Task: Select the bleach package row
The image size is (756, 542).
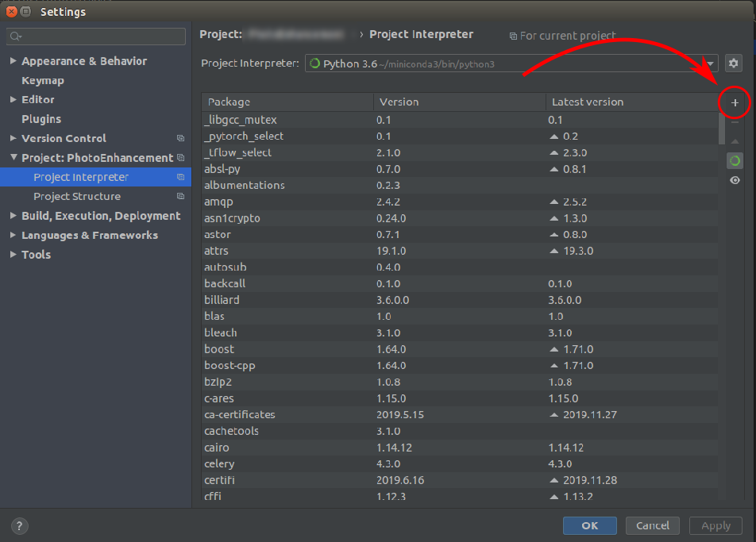Action: (460, 333)
